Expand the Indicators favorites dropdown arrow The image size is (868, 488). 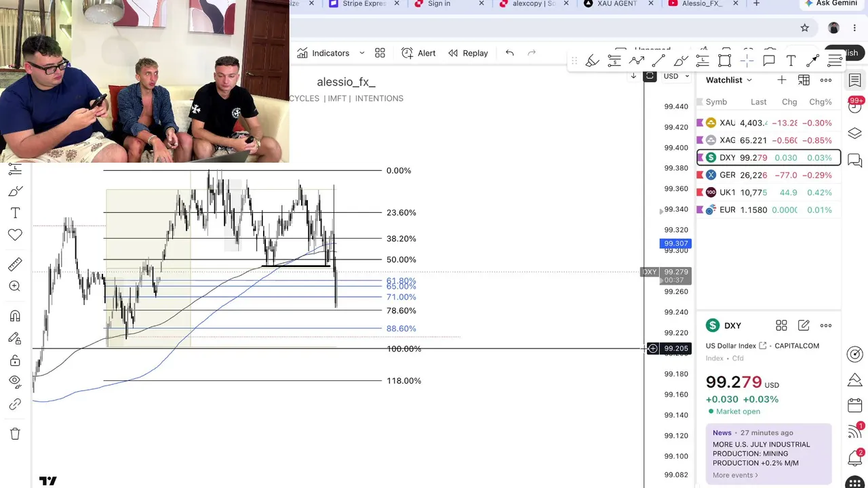pos(361,53)
